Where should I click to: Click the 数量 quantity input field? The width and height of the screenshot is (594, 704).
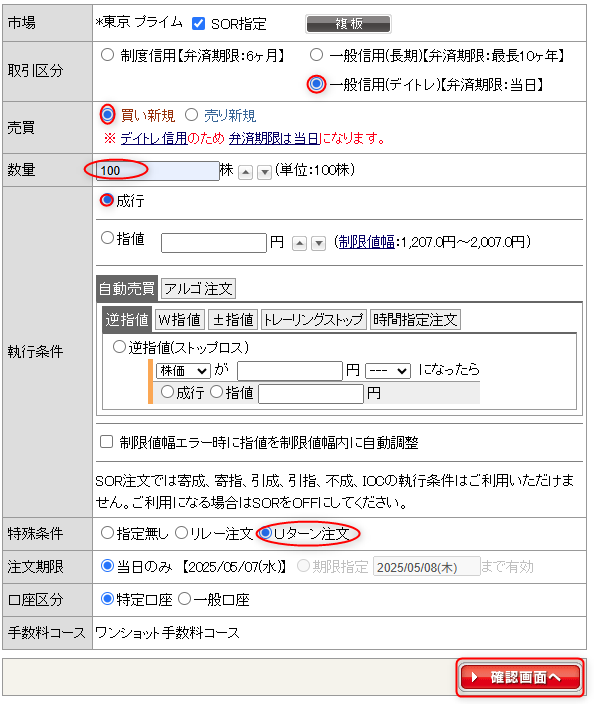(x=158, y=171)
